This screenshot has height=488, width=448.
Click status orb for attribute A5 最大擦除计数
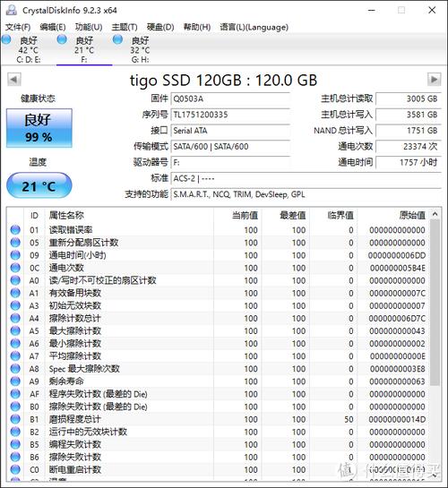coord(15,330)
